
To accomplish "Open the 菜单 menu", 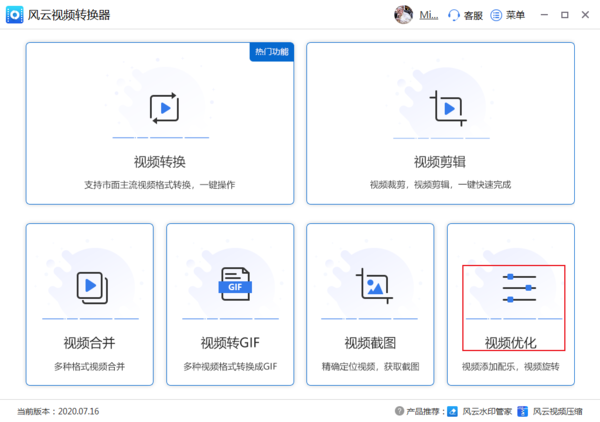I will click(x=508, y=15).
